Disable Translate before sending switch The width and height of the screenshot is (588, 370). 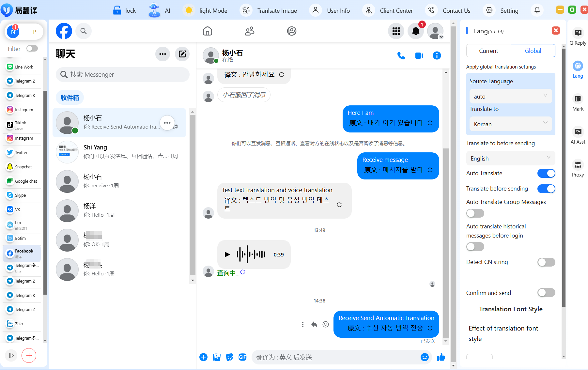pos(546,189)
